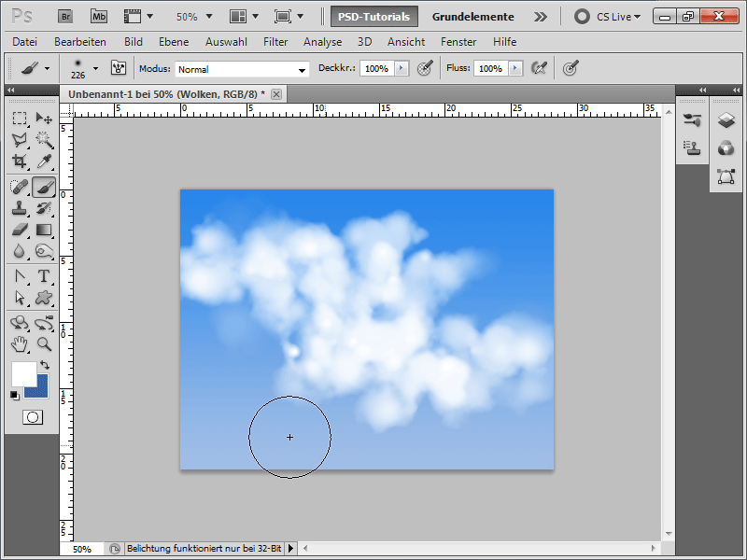Select the Move tool
The width and height of the screenshot is (747, 560).
pyautogui.click(x=44, y=119)
